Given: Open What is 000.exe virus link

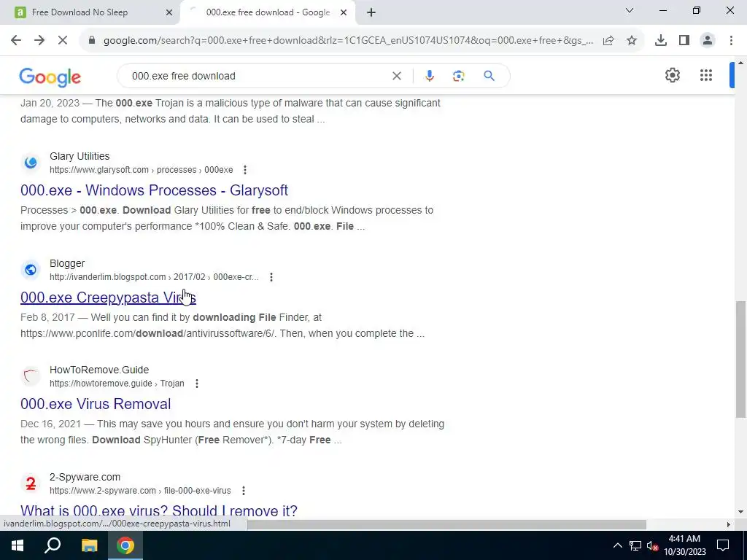Looking at the screenshot, I should coord(158,511).
